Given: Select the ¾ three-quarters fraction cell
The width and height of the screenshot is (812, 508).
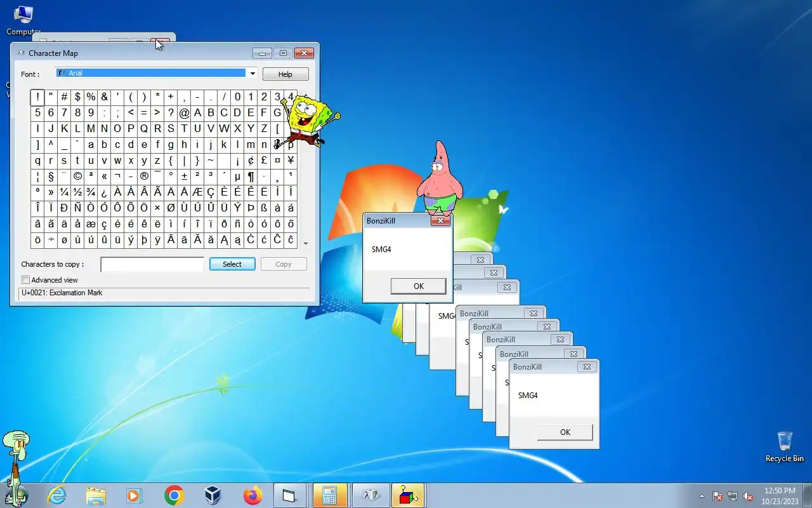Looking at the screenshot, I should (91, 192).
